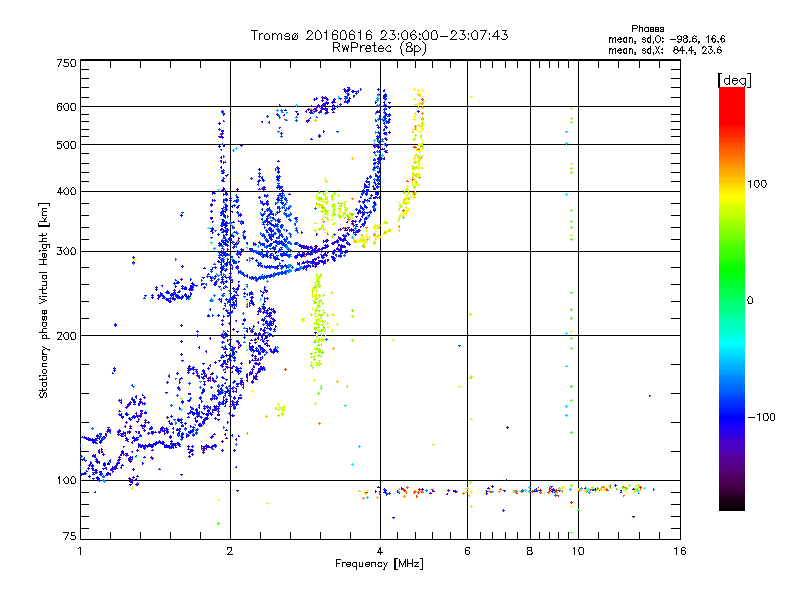Click the y-axis tick label '200'

click(x=67, y=336)
